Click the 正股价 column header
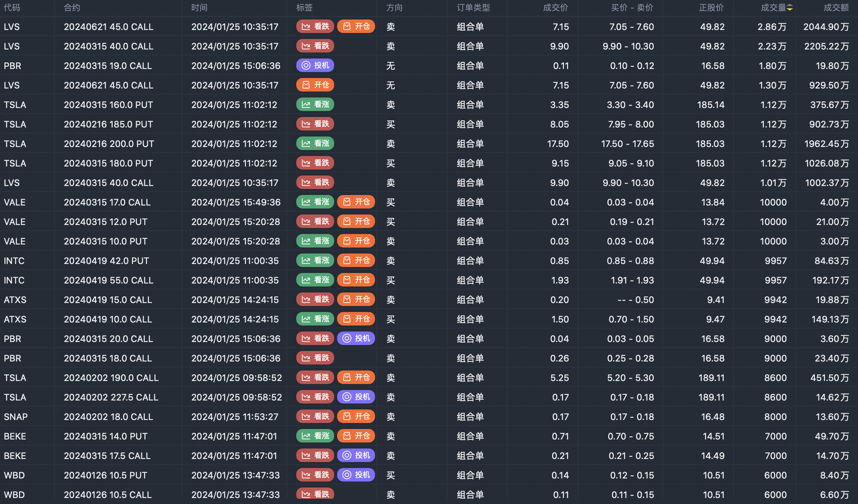Viewport: 858px width, 504px height. tap(711, 8)
